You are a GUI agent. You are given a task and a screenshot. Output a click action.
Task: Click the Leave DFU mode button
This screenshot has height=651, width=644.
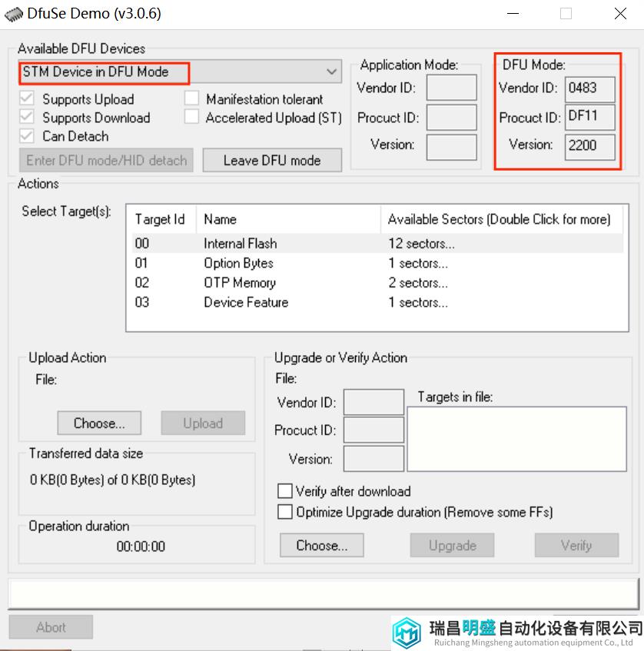point(272,161)
